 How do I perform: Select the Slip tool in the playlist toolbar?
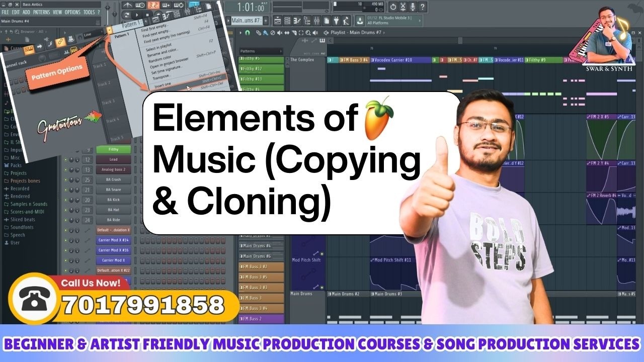[x=287, y=33]
